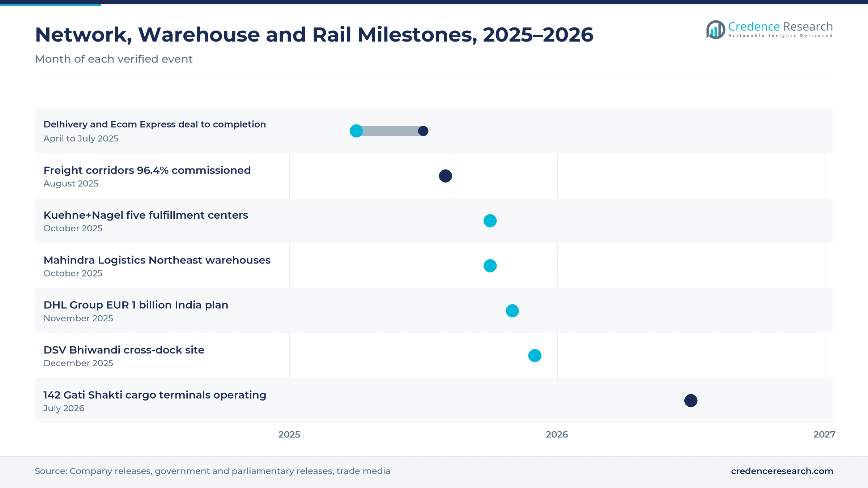Click the Source attribution text in footer
The width and height of the screenshot is (868, 488).
pyautogui.click(x=212, y=471)
